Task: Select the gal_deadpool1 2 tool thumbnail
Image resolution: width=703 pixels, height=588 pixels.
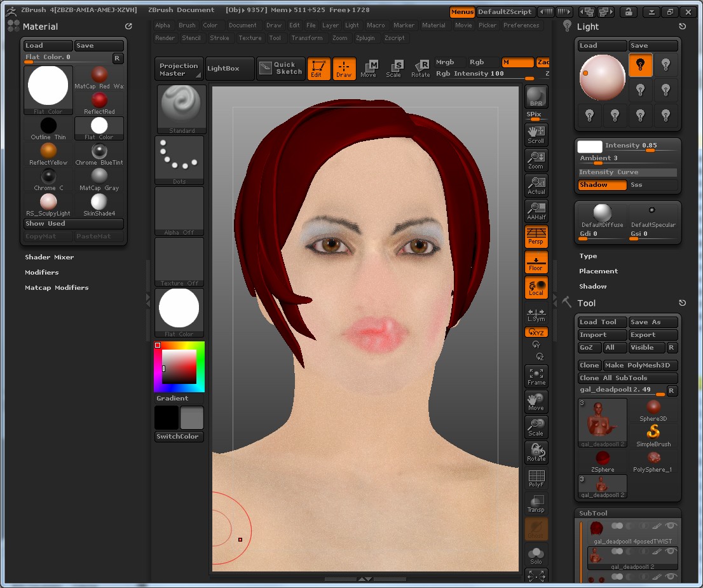Action: [601, 423]
